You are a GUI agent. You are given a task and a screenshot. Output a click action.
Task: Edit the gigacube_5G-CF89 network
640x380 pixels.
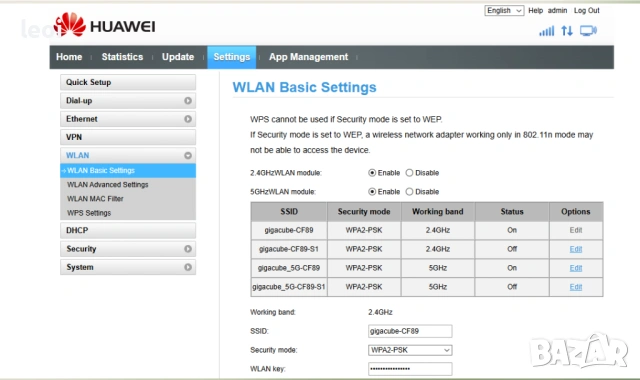point(576,268)
